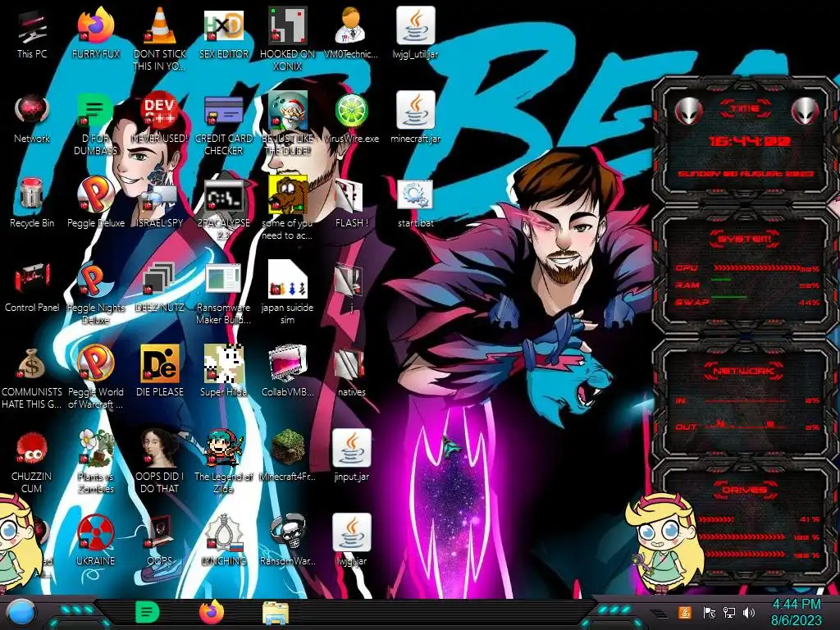Open the Action Center flag tray icon
This screenshot has height=630, width=840.
point(709,612)
